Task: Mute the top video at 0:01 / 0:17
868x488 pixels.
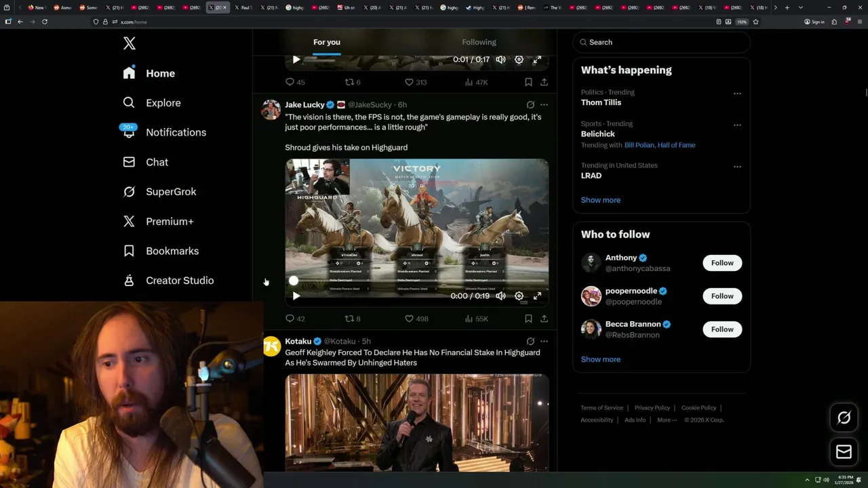Action: [500, 60]
